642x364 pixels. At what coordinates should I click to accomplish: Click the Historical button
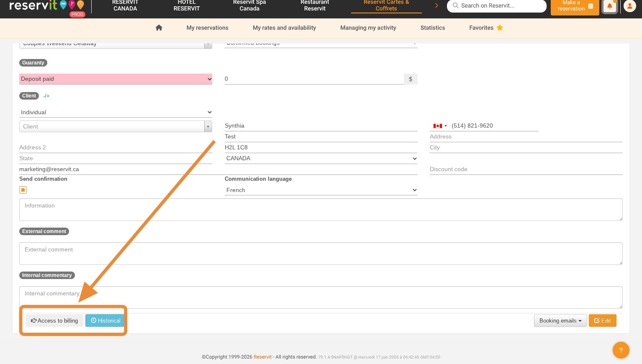coord(105,320)
